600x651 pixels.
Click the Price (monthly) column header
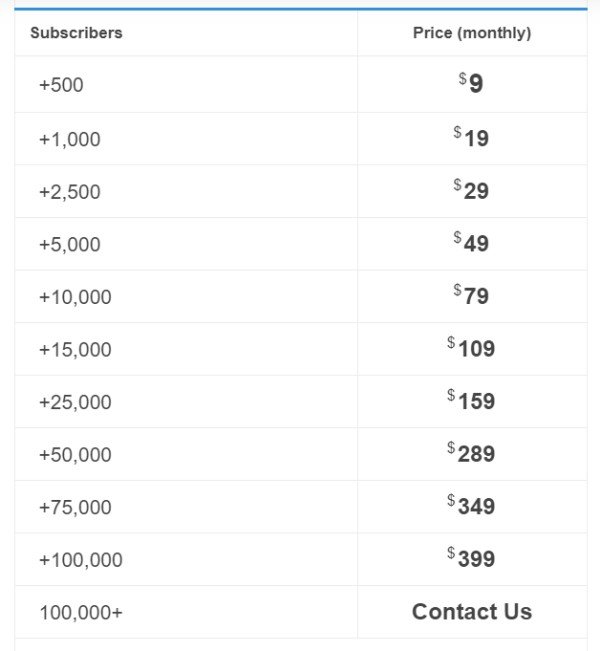(472, 33)
